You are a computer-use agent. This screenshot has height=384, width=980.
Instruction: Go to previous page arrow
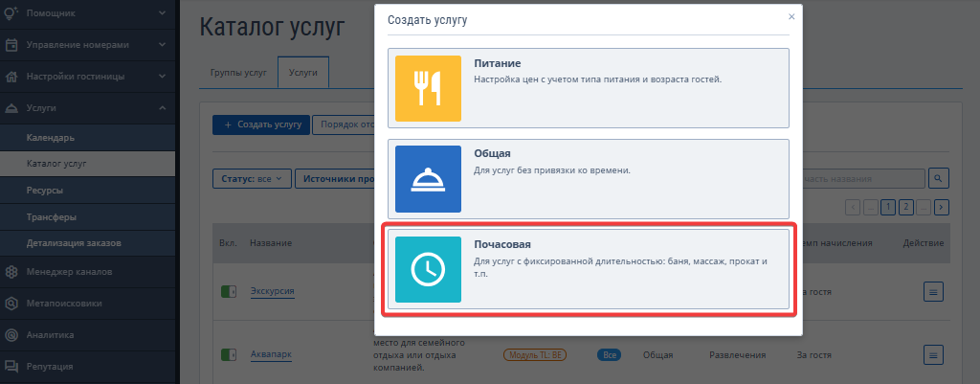853,207
